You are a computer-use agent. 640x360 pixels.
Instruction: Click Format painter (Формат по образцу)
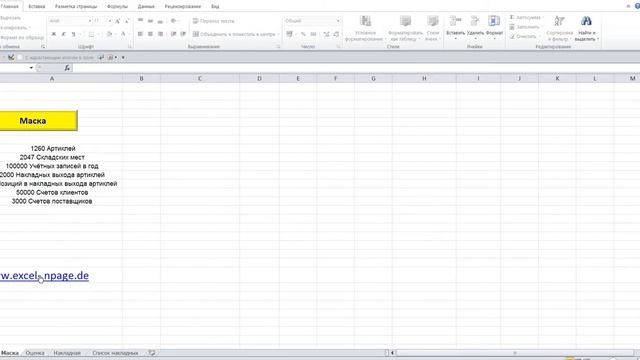(x=22, y=38)
